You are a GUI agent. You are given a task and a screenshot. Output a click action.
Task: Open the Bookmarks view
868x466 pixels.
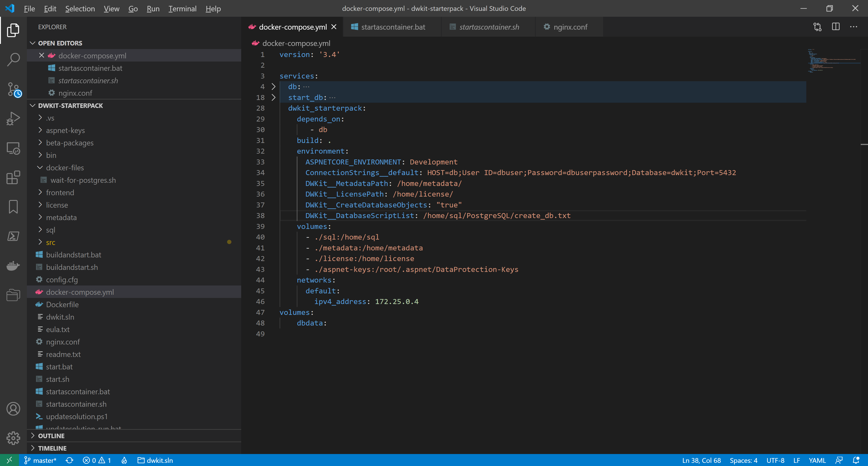pyautogui.click(x=13, y=207)
